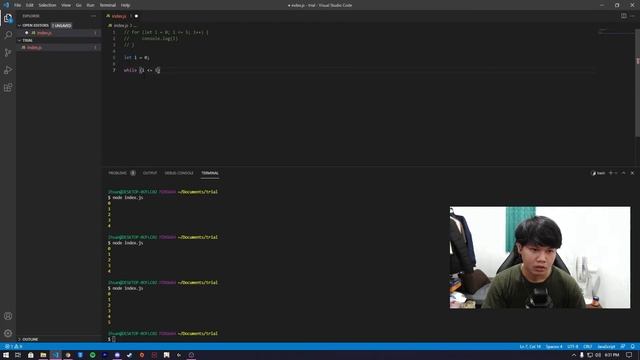
Task: Open the Edit menu
Action: [30, 5]
